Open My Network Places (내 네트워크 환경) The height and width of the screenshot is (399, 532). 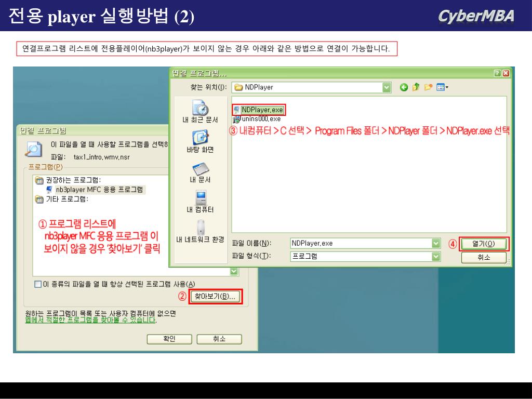coord(200,231)
